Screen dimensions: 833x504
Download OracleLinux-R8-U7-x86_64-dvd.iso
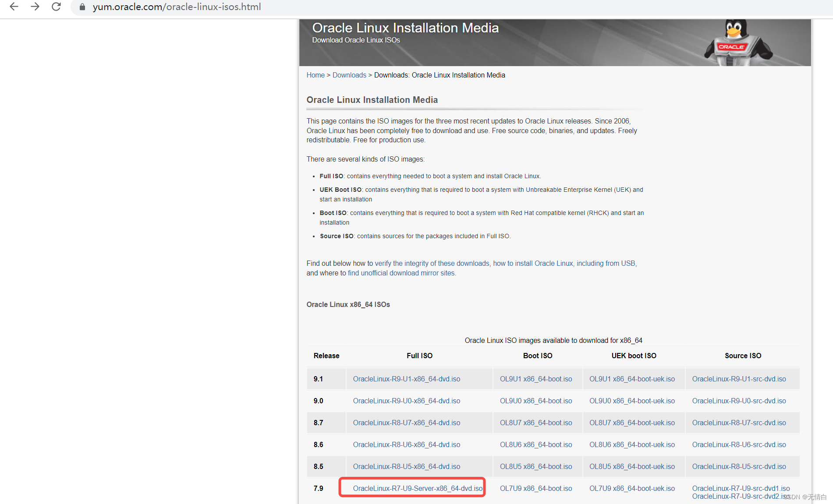407,423
